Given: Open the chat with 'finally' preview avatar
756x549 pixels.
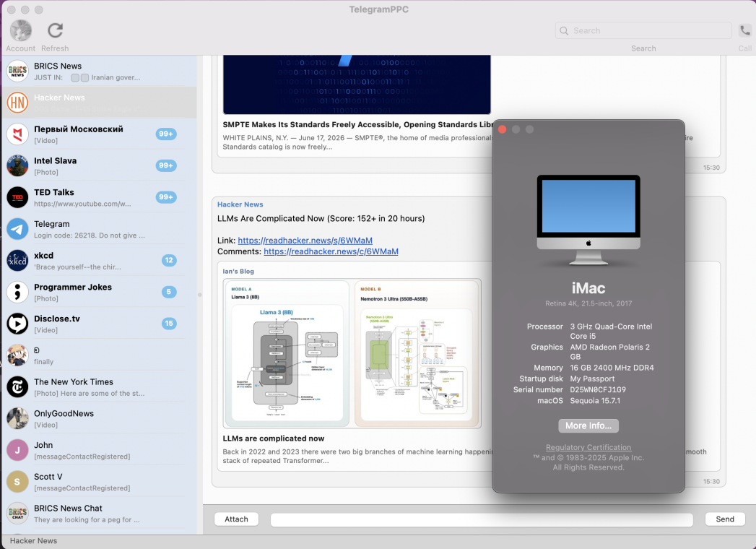Looking at the screenshot, I should pos(17,355).
